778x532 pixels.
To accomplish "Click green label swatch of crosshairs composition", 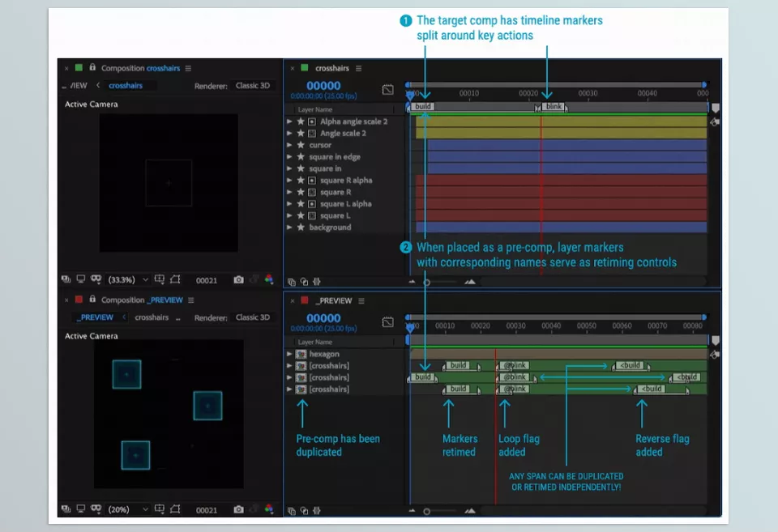I will pyautogui.click(x=79, y=67).
